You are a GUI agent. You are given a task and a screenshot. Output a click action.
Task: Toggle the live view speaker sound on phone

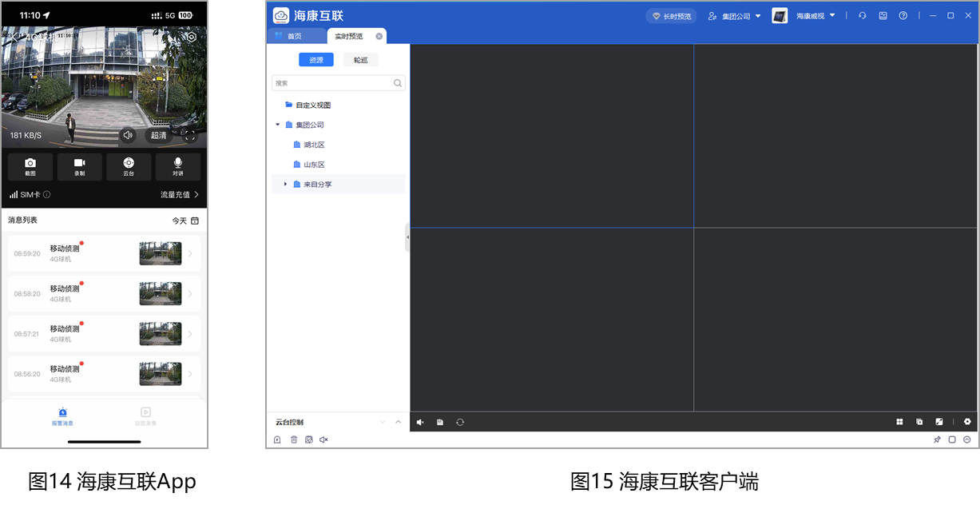(x=128, y=135)
